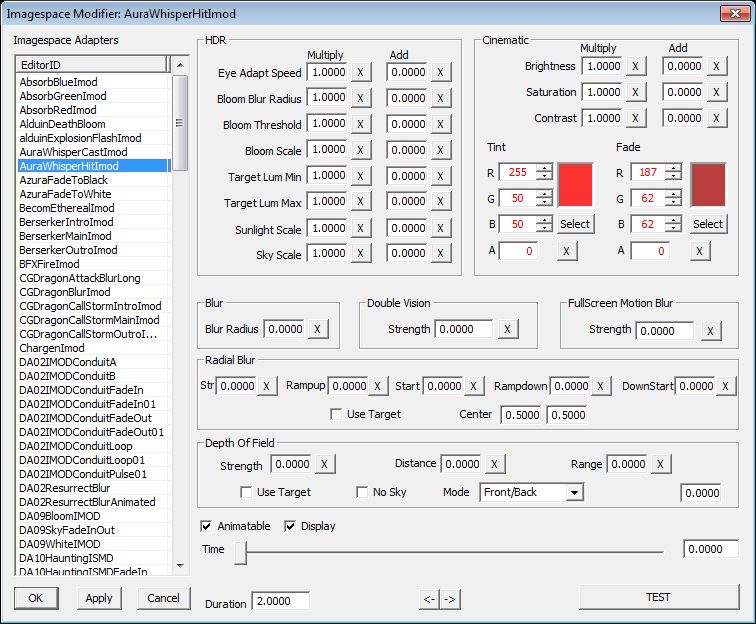Step to previous keyframe with <- button

pyautogui.click(x=429, y=599)
